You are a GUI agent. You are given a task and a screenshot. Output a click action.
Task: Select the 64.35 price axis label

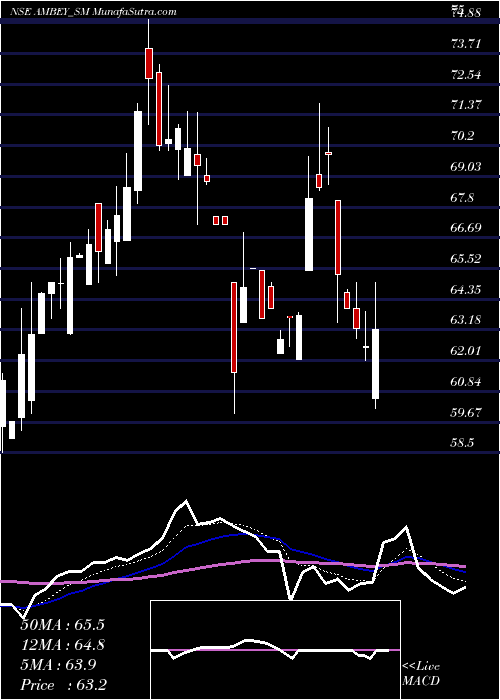click(x=467, y=289)
